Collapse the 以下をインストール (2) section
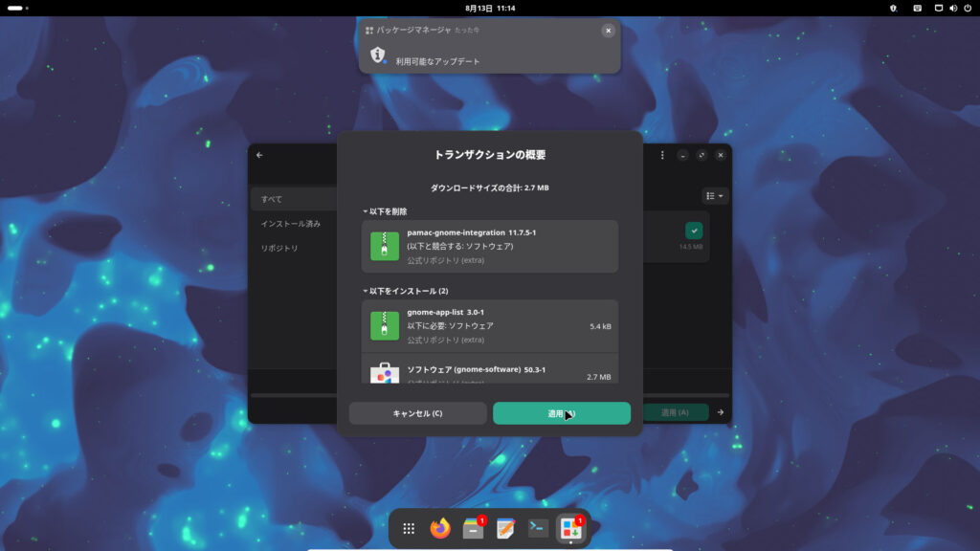This screenshot has height=551, width=980. [x=406, y=291]
